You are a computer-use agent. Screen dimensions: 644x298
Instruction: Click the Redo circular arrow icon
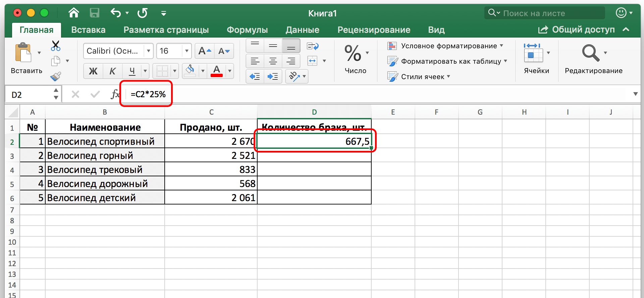142,13
